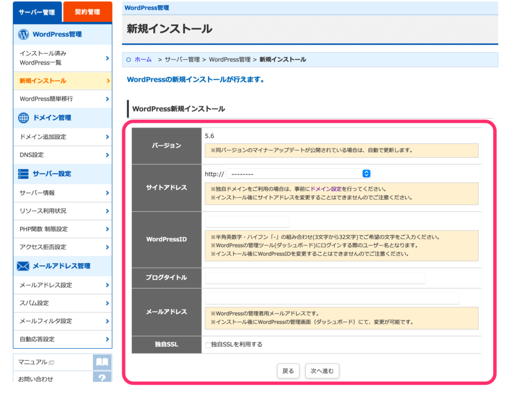The width and height of the screenshot is (532, 395).
Task: Focus the WordPressID input field
Action: tap(247, 222)
